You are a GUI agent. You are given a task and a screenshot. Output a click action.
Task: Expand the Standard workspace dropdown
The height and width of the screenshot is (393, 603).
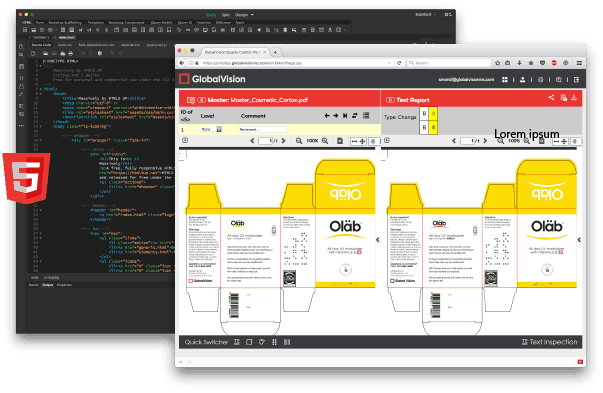[x=426, y=14]
